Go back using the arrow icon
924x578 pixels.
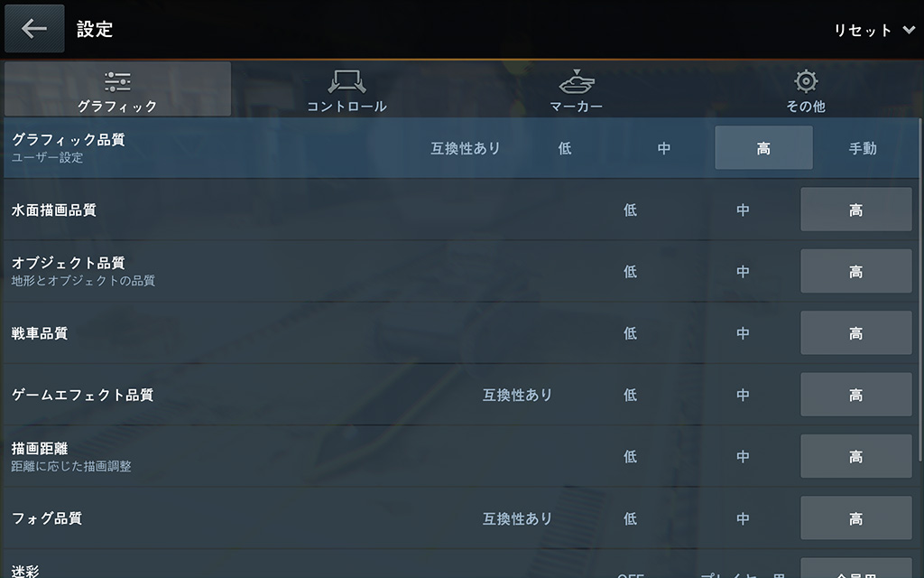point(34,28)
